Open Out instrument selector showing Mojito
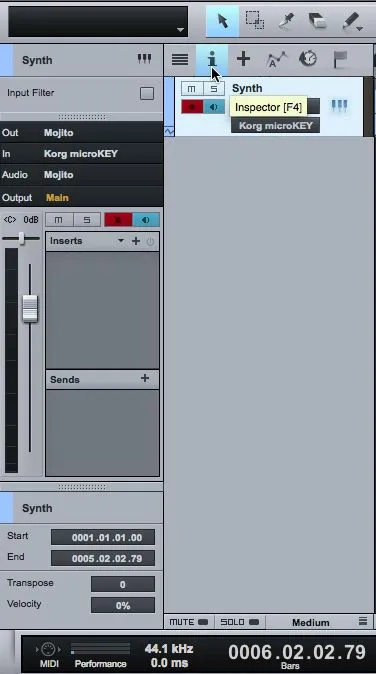 [x=81, y=132]
